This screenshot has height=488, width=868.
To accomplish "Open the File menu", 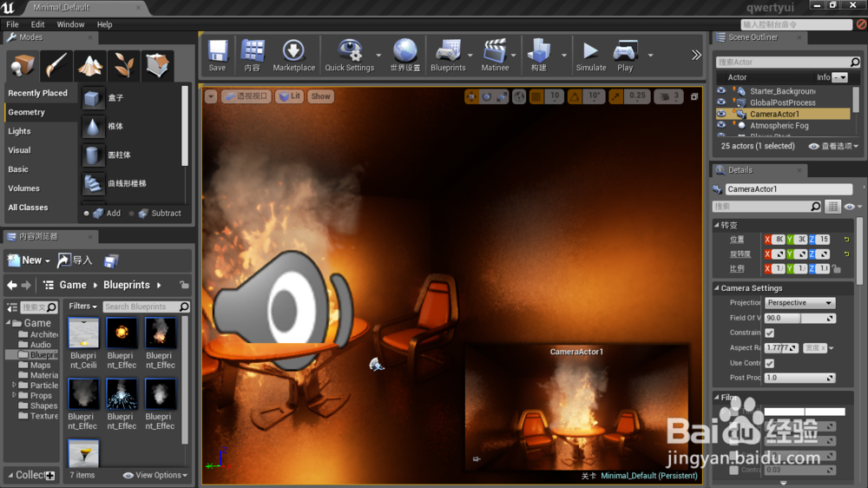I will pos(12,24).
